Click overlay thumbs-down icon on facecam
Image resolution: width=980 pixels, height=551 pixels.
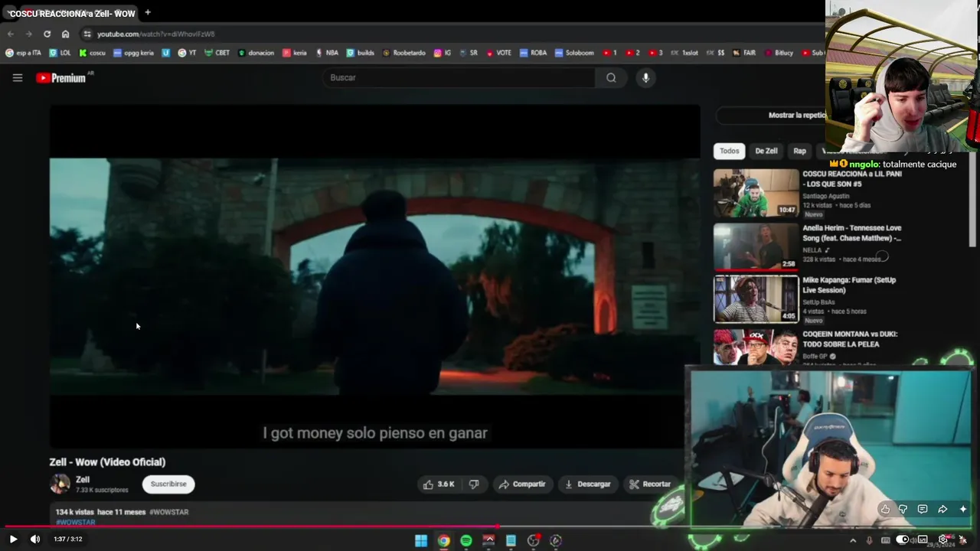coord(903,509)
